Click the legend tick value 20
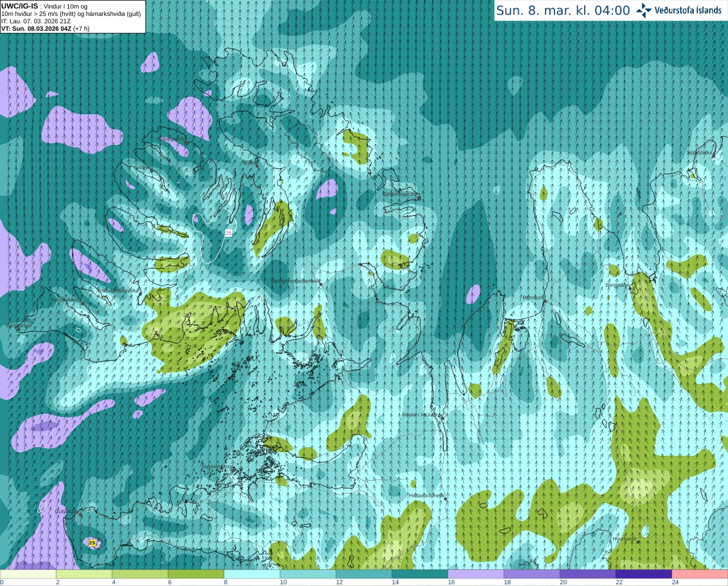Viewport: 728px width, 586px height. point(563,582)
